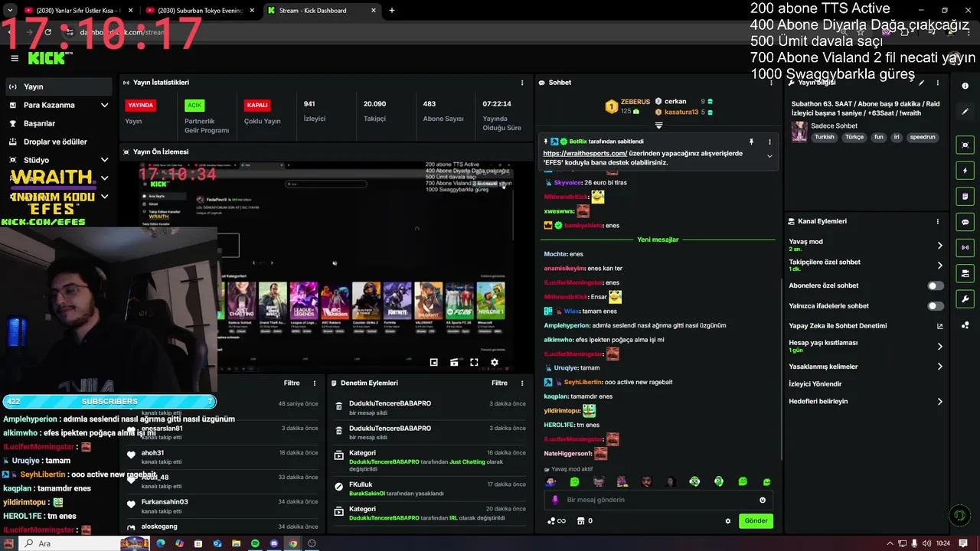Expand Yavaş mod settings
Image resolution: width=980 pixels, height=551 pixels.
point(939,246)
